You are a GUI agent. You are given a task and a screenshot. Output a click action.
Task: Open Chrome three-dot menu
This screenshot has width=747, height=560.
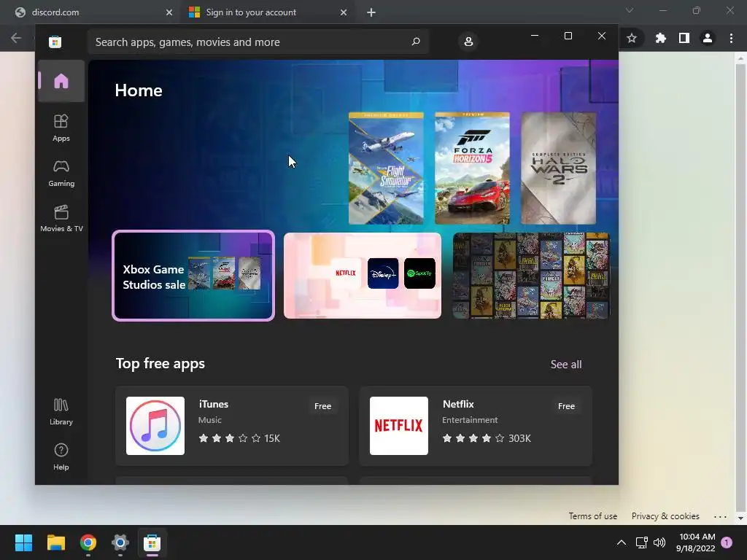coord(731,38)
